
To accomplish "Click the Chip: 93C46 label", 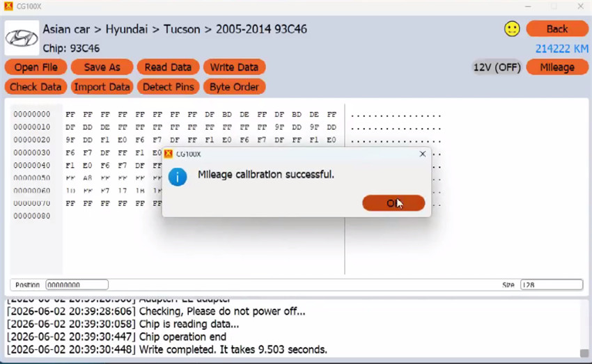I will pyautogui.click(x=71, y=48).
